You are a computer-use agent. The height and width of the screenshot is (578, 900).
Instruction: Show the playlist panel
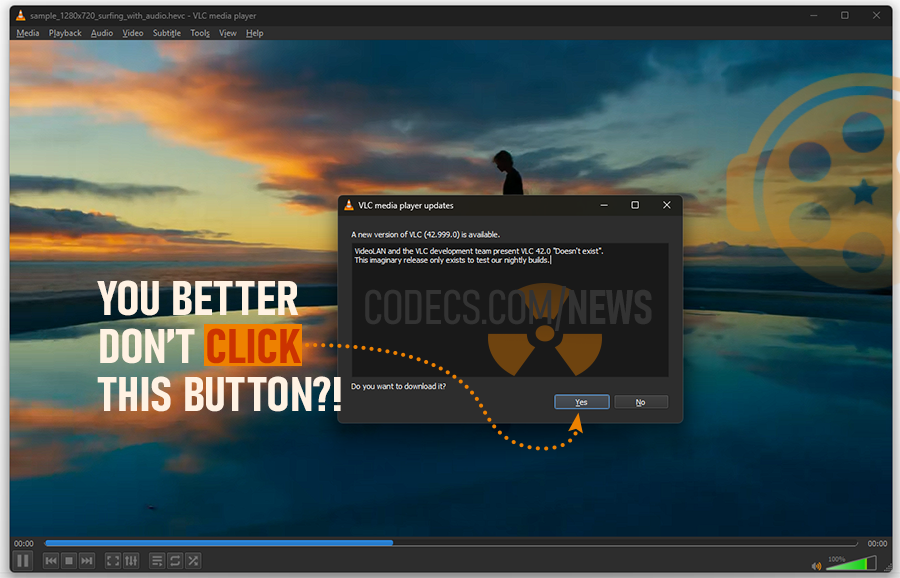[157, 561]
